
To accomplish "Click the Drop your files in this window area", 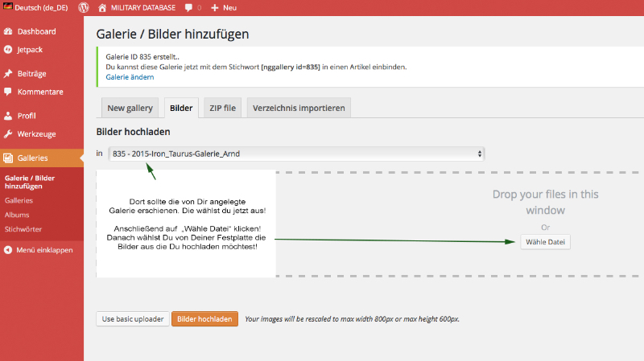I will tap(546, 203).
